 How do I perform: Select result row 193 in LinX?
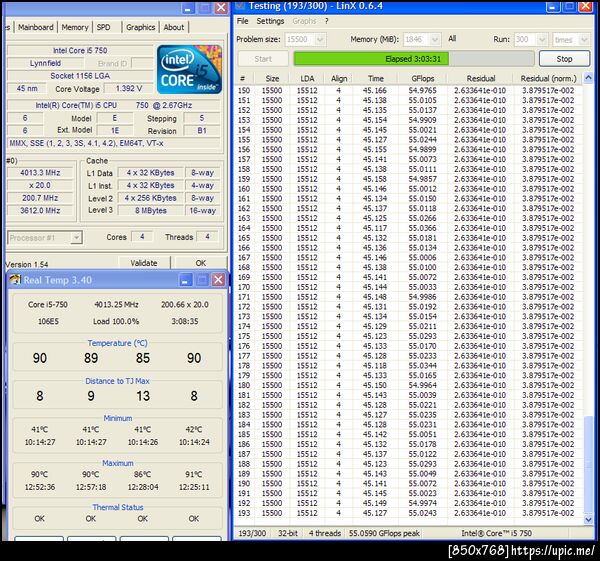409,513
